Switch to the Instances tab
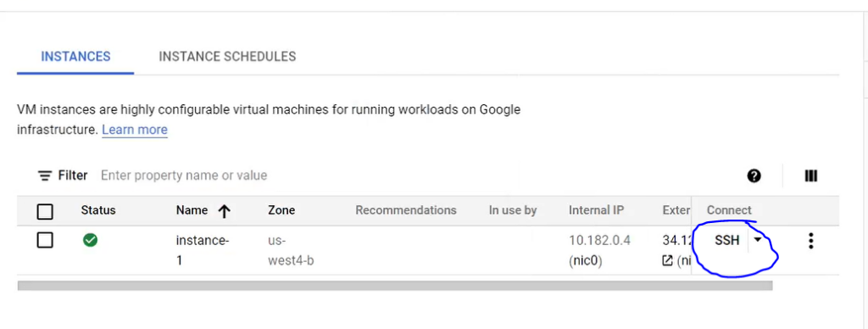 (75, 57)
